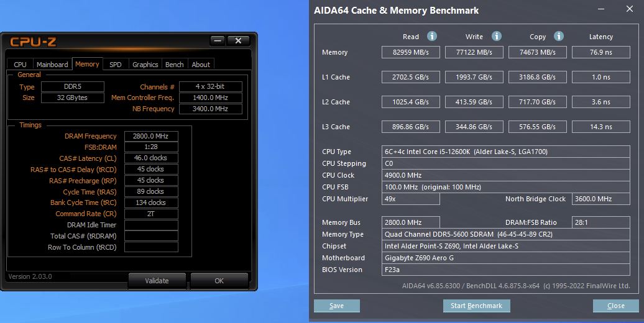The image size is (644, 323).
Task: Switch to the CPU tab in CPU-Z
Action: [x=20, y=65]
